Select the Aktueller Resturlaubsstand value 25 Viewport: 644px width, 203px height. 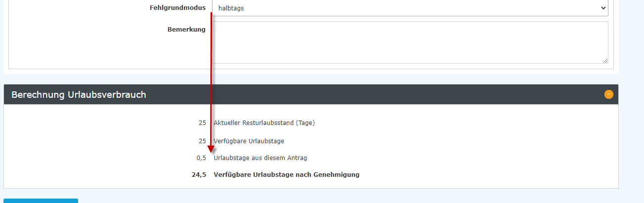[x=202, y=123]
